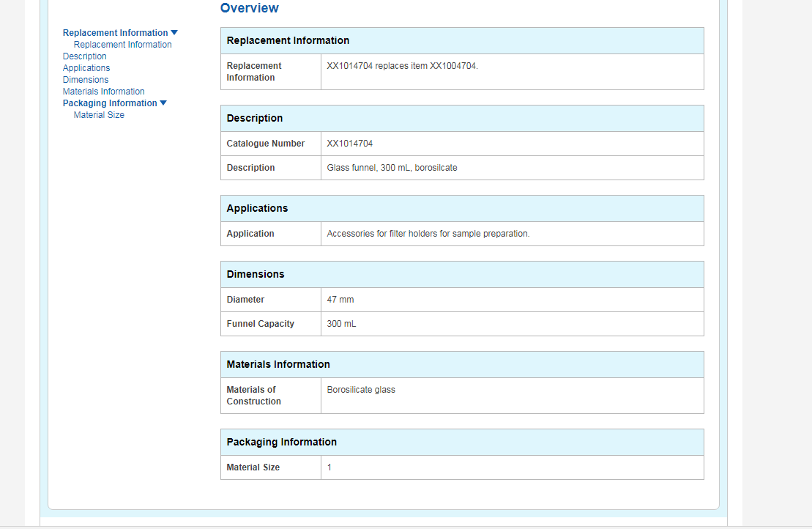Open the Replacement Information parent sidebar link
The height and width of the screenshot is (529, 812).
[116, 33]
